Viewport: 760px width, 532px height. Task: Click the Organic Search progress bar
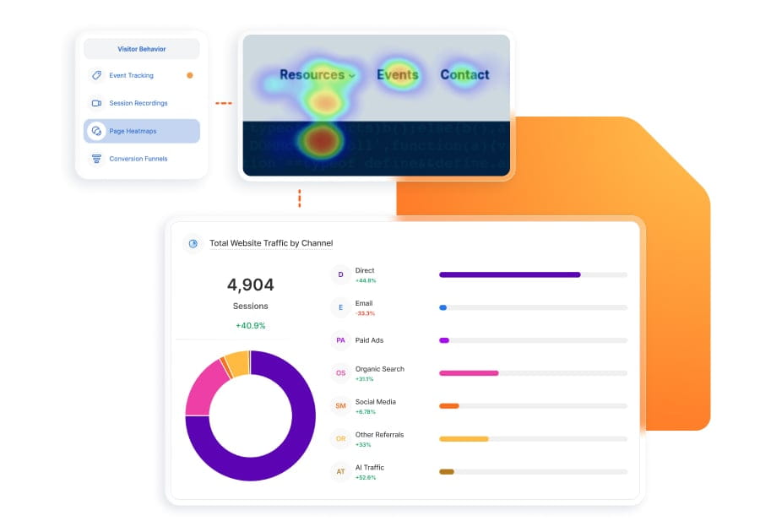[469, 372]
